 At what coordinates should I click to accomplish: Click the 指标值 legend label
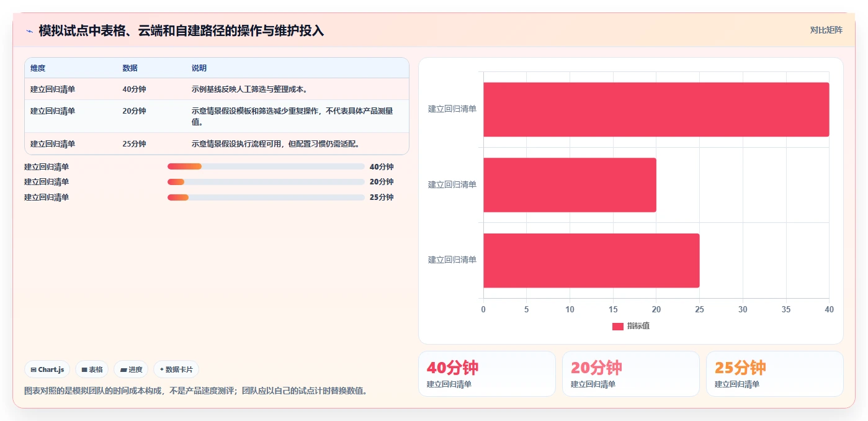[x=638, y=326]
